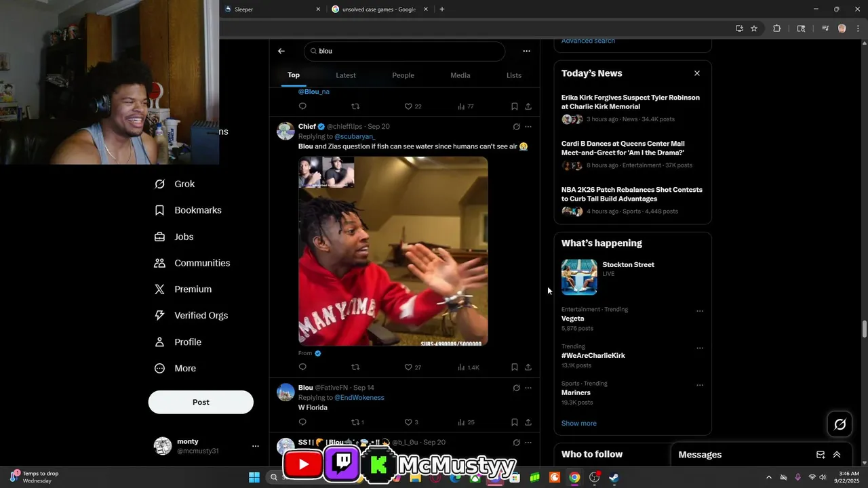Image resolution: width=868 pixels, height=488 pixels.
Task: Open Grok in the sidebar
Action: [x=175, y=184]
